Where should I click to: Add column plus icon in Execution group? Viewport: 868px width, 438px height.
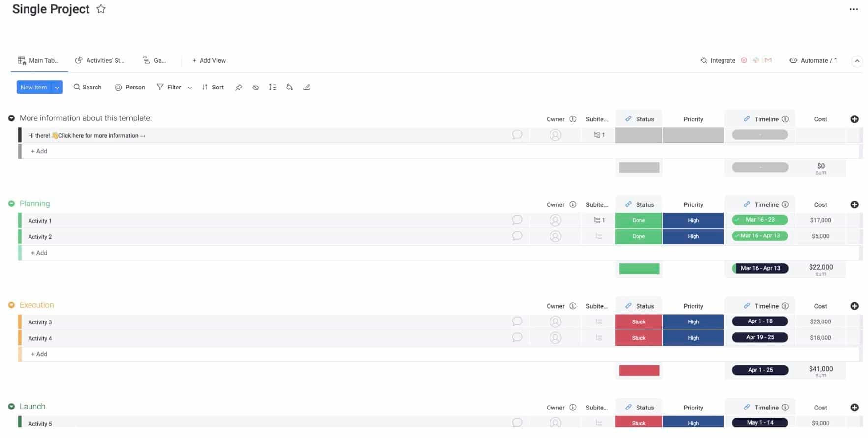[x=854, y=306]
